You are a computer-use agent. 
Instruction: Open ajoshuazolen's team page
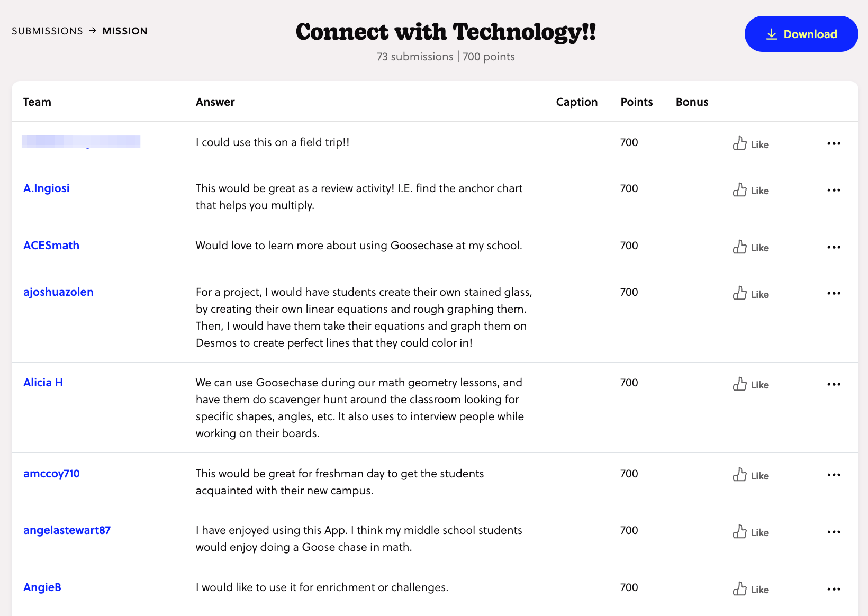[x=58, y=292]
